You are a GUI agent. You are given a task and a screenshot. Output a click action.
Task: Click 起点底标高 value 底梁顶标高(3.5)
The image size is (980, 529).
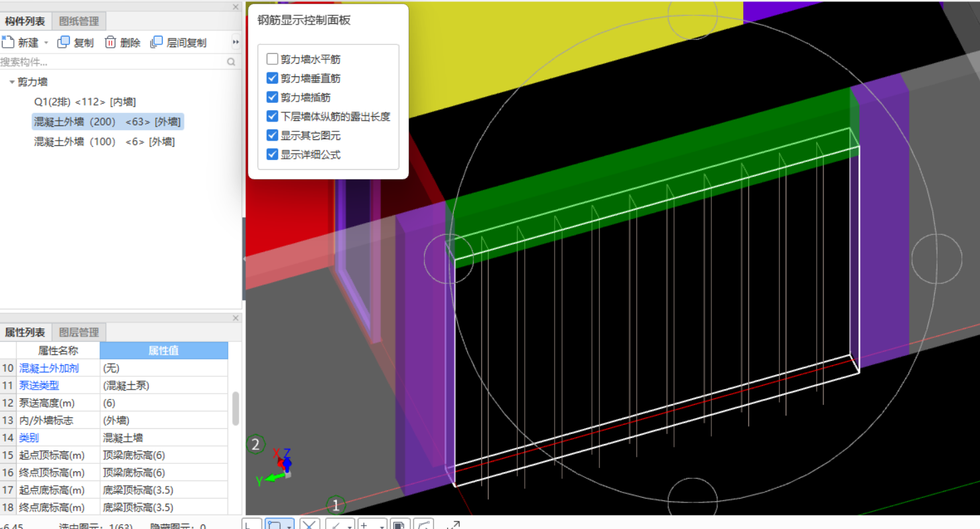(163, 490)
